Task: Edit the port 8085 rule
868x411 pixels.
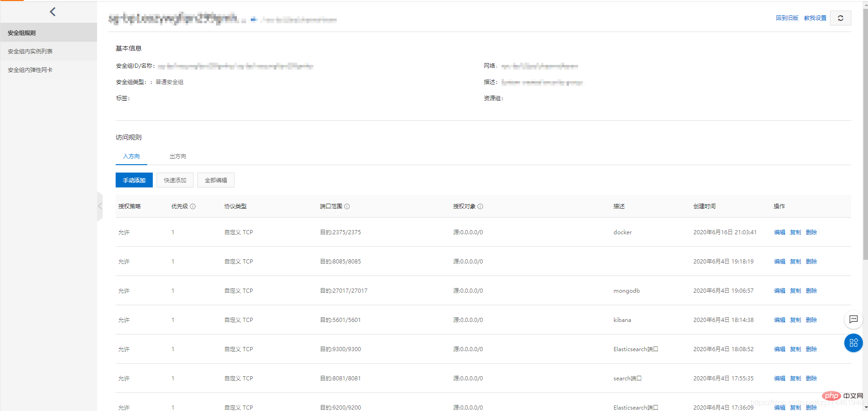Action: tap(780, 262)
